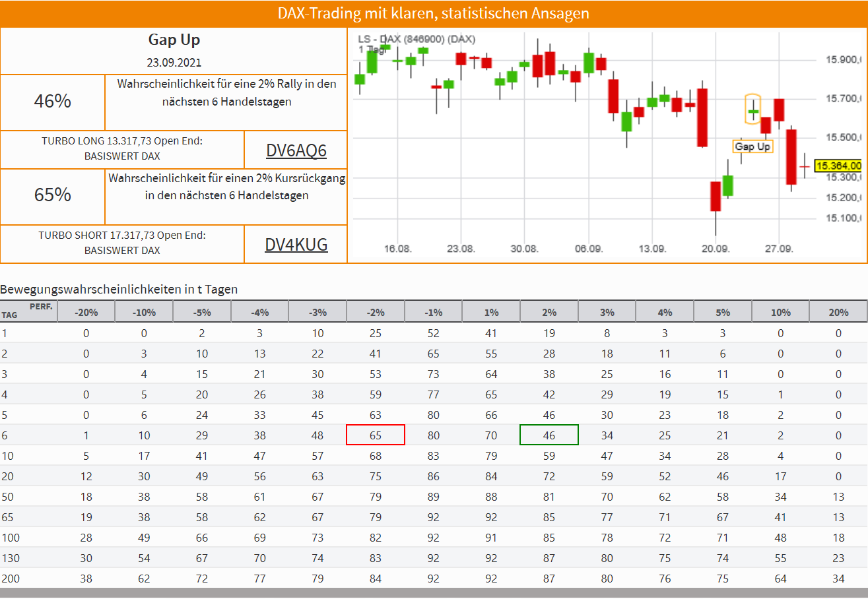Click the 'Gap Up' label inside the chart
Image resolution: width=868 pixels, height=599 pixels.
click(x=752, y=146)
